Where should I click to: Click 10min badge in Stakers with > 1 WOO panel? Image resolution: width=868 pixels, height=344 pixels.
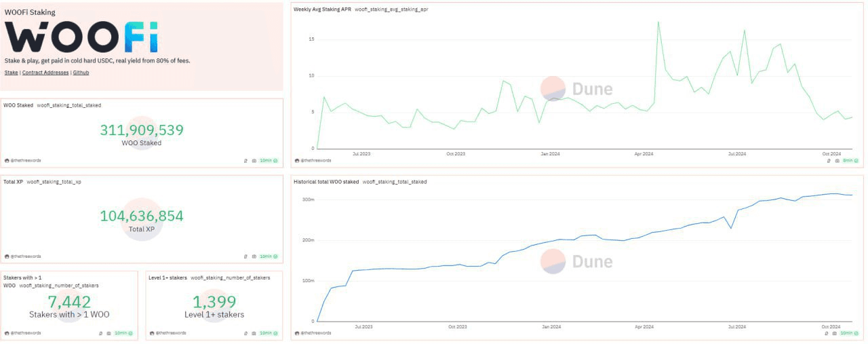tap(123, 333)
